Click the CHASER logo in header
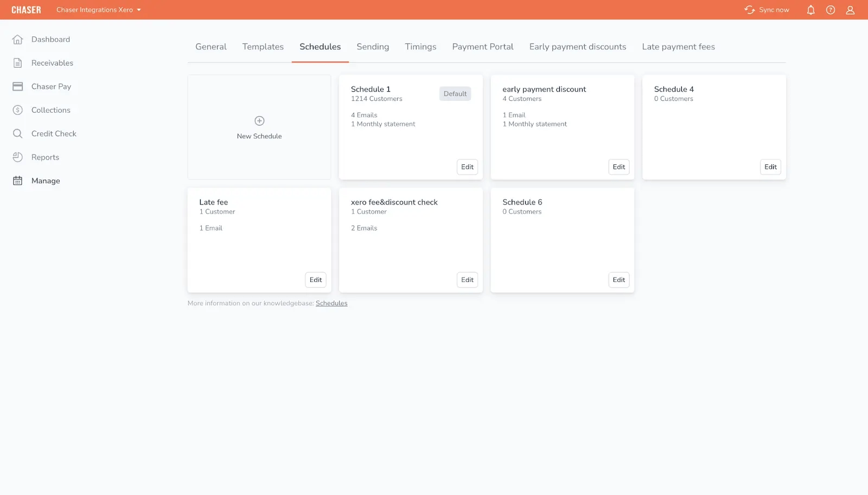868x495 pixels. click(26, 10)
